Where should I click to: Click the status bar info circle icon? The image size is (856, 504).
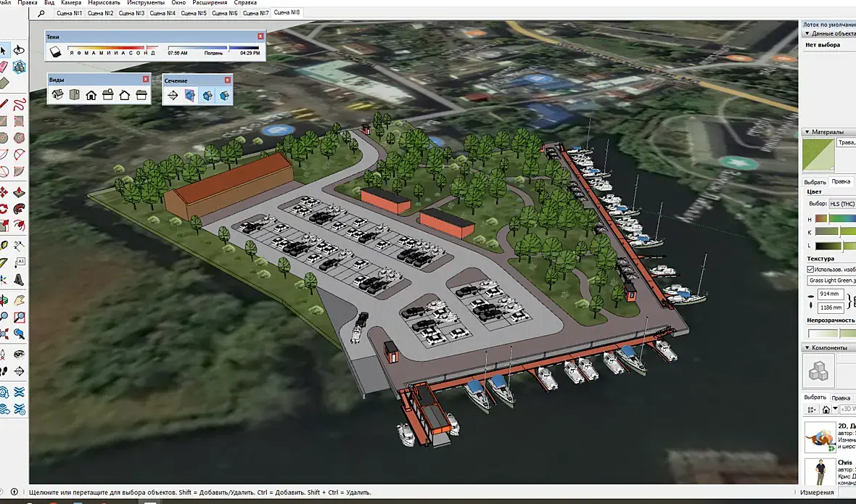tap(15, 492)
